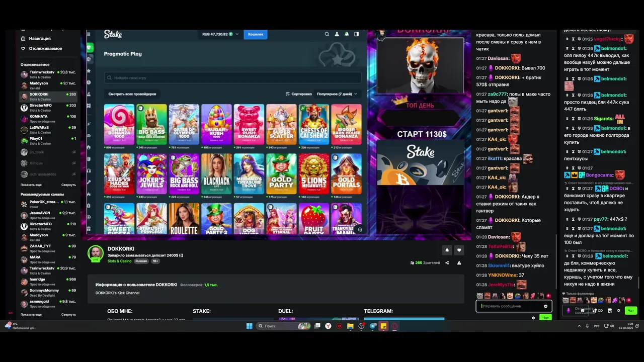
Task: Send message with left Чат button
Action: coord(545,318)
